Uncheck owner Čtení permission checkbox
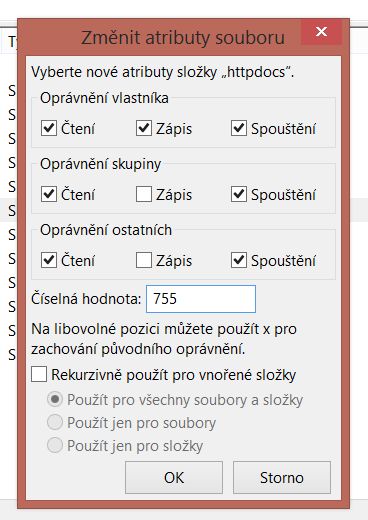 click(49, 128)
